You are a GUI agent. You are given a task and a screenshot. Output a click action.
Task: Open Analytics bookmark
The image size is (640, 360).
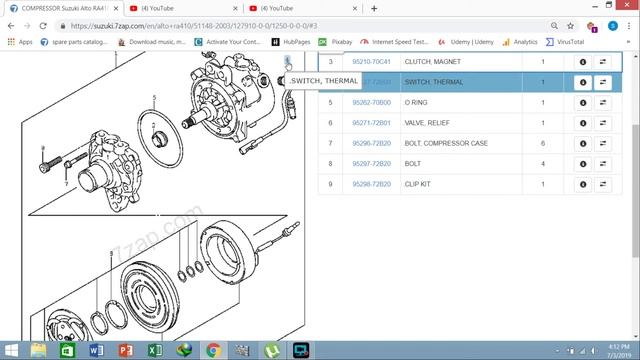point(520,42)
